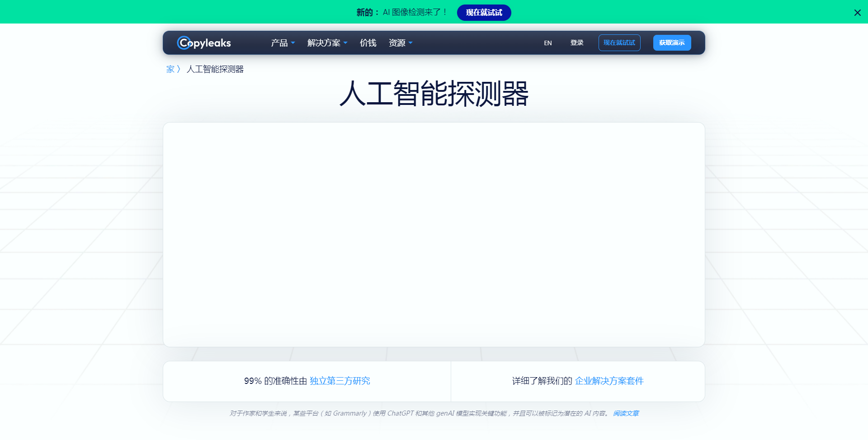Switch language using the EN selector
868x440 pixels.
point(547,43)
